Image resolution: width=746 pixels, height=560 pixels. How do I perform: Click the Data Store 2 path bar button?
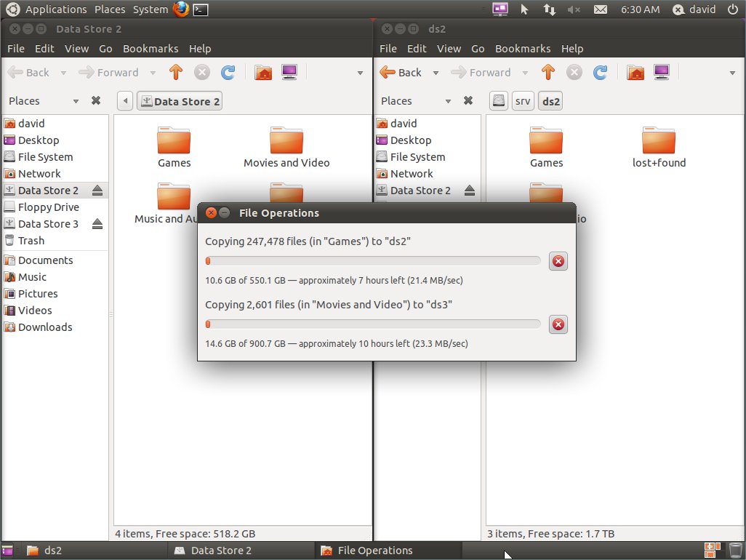(180, 101)
